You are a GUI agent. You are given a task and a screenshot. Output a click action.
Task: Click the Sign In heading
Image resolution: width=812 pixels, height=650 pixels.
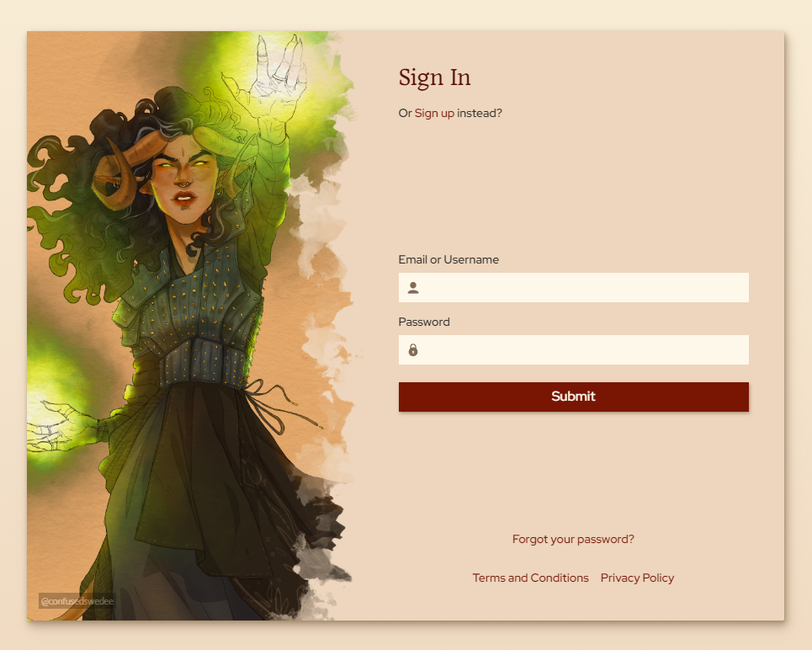(434, 77)
